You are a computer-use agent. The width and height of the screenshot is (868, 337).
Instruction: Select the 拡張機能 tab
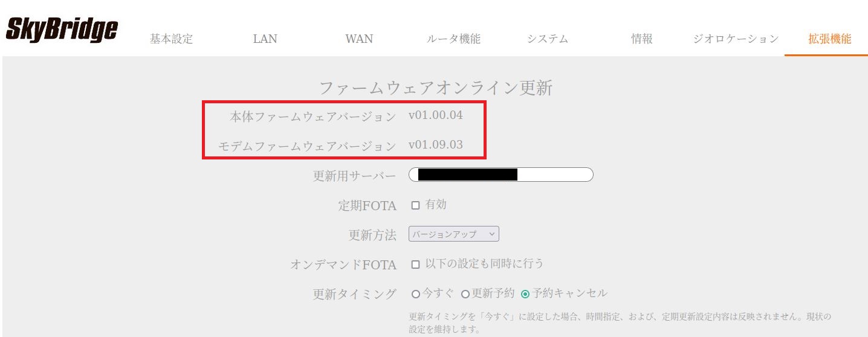click(829, 39)
